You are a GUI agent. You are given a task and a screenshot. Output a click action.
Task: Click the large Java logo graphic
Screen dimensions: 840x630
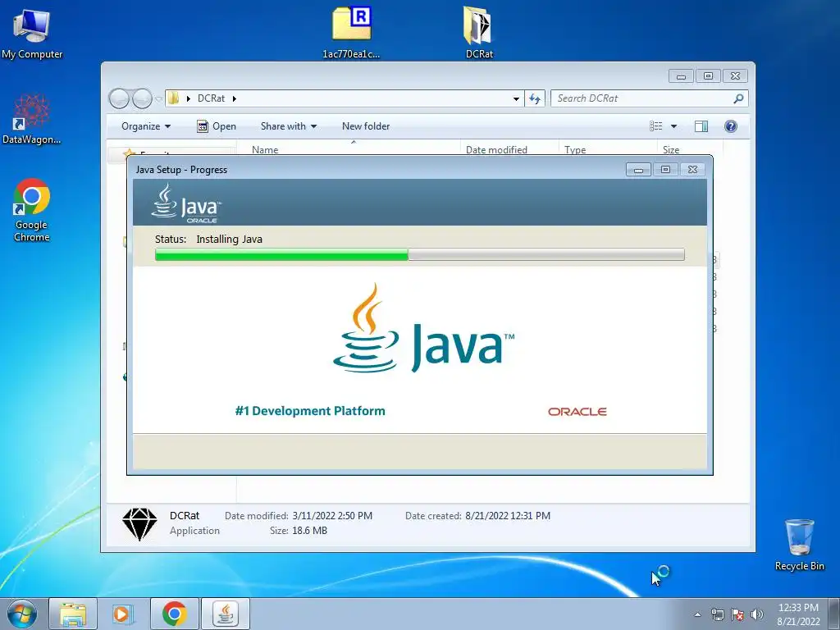tap(423, 328)
